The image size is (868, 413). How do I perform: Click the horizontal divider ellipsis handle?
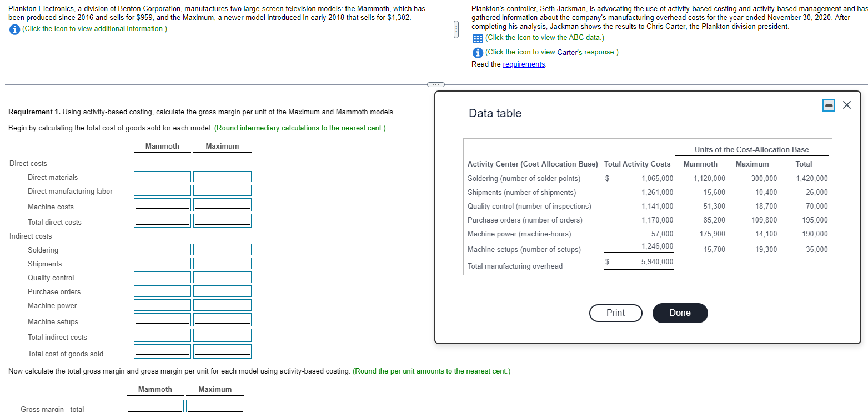(x=435, y=84)
